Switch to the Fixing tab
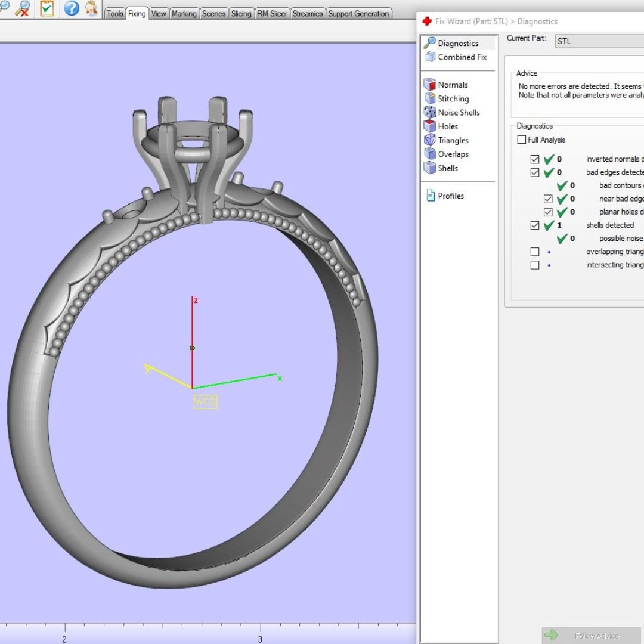This screenshot has height=644, width=644. 137,14
